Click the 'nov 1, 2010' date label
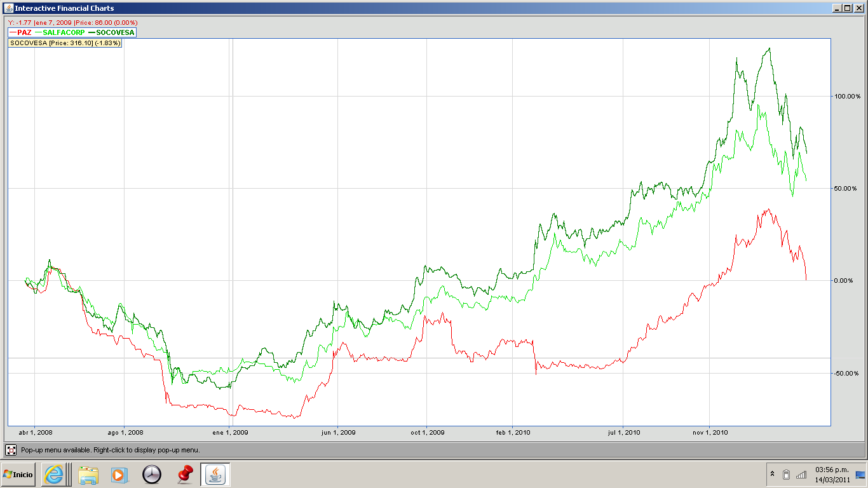This screenshot has width=868, height=488. (710, 433)
